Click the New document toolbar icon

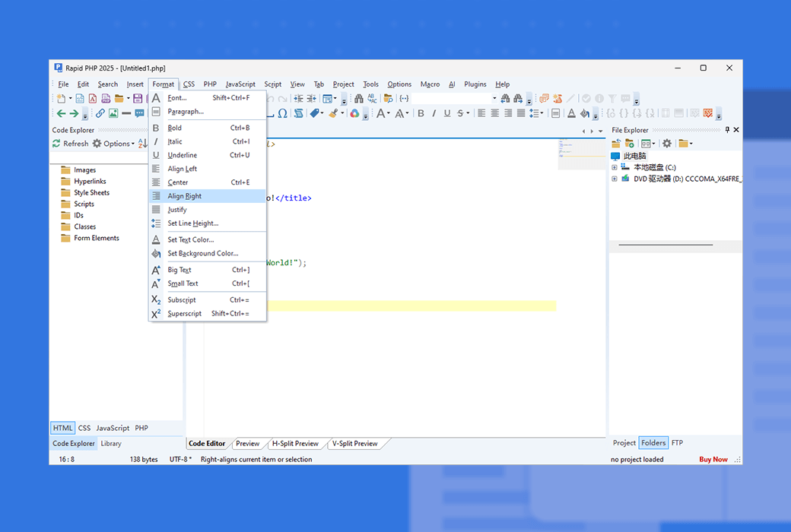point(61,98)
